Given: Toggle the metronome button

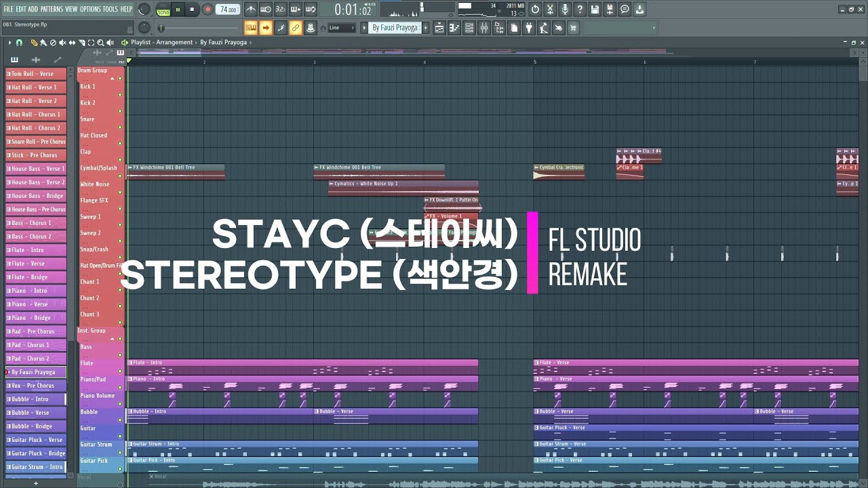Looking at the screenshot, I should click(251, 9).
